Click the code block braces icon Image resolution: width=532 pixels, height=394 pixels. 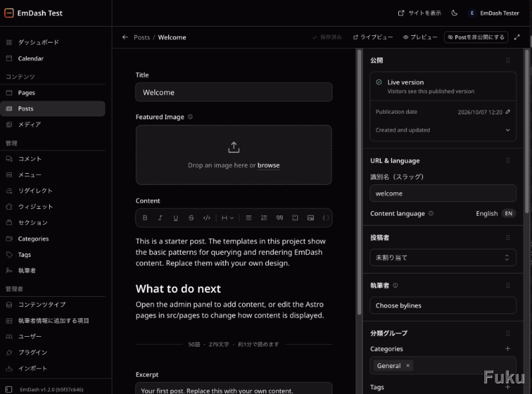coord(326,218)
